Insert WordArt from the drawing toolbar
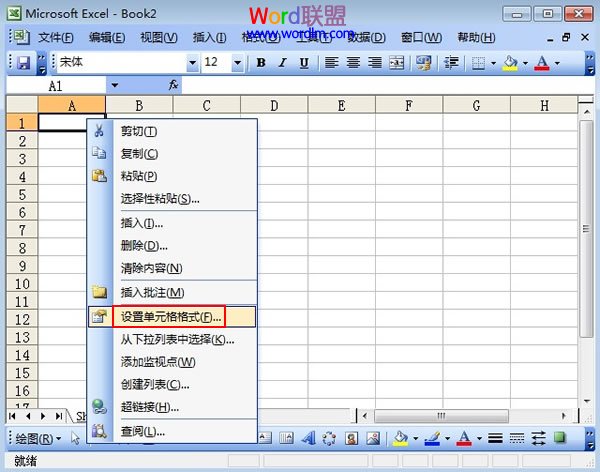 308,438
